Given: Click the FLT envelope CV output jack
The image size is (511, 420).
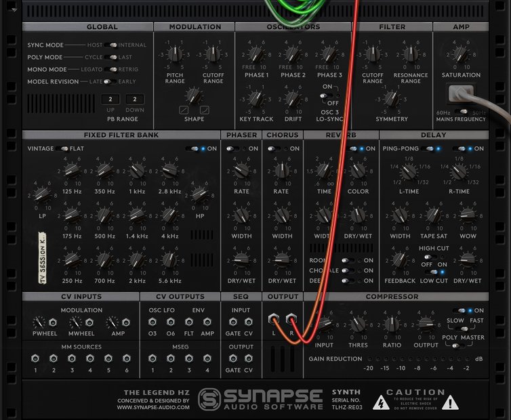Looking at the screenshot, I should coord(189,321).
